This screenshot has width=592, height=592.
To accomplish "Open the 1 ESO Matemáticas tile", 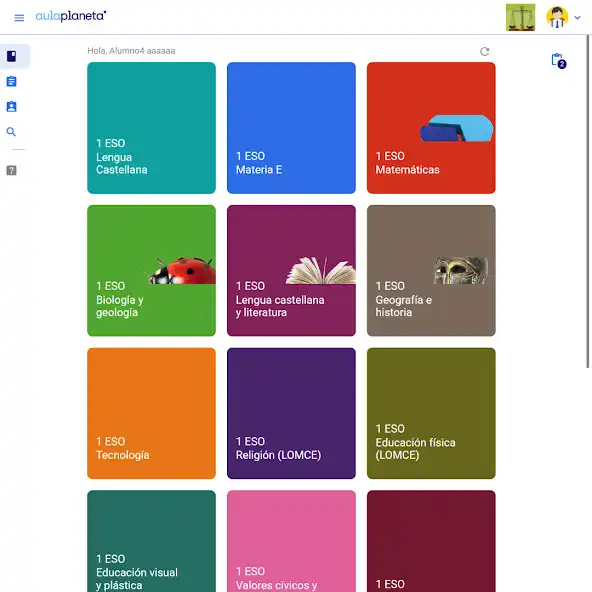I will tap(431, 128).
